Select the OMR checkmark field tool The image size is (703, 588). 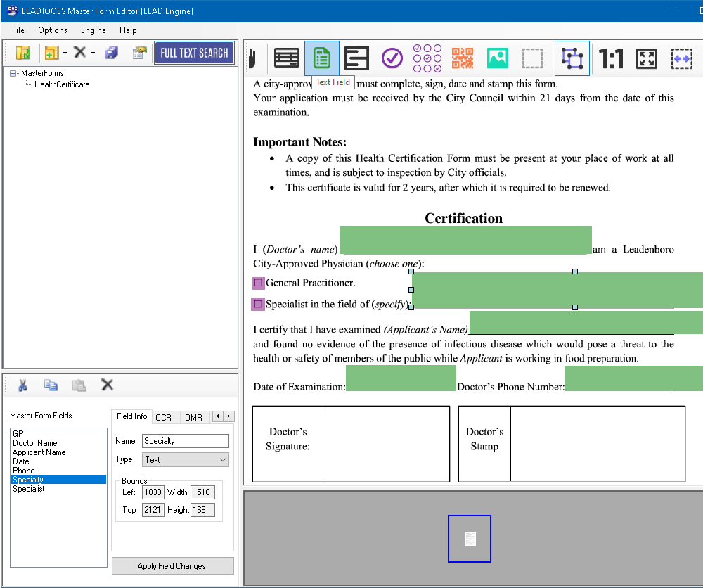[392, 58]
